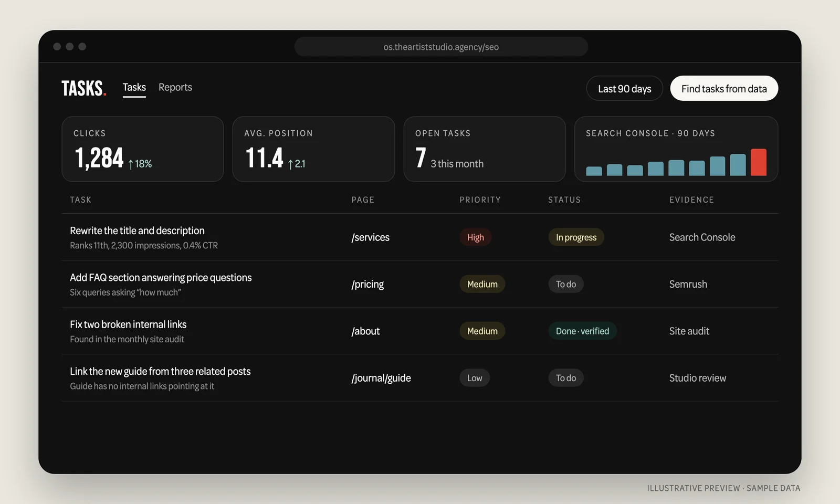Click the In progress status pill
840x504 pixels.
576,237
